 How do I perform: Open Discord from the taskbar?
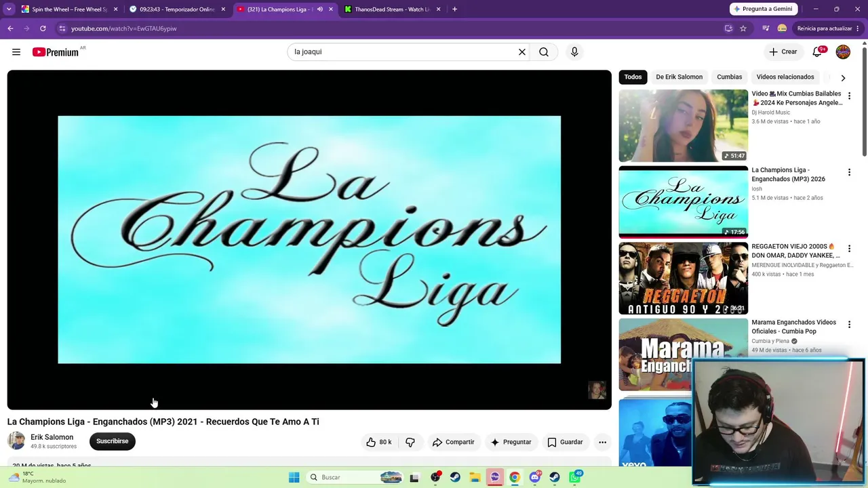[535, 477]
